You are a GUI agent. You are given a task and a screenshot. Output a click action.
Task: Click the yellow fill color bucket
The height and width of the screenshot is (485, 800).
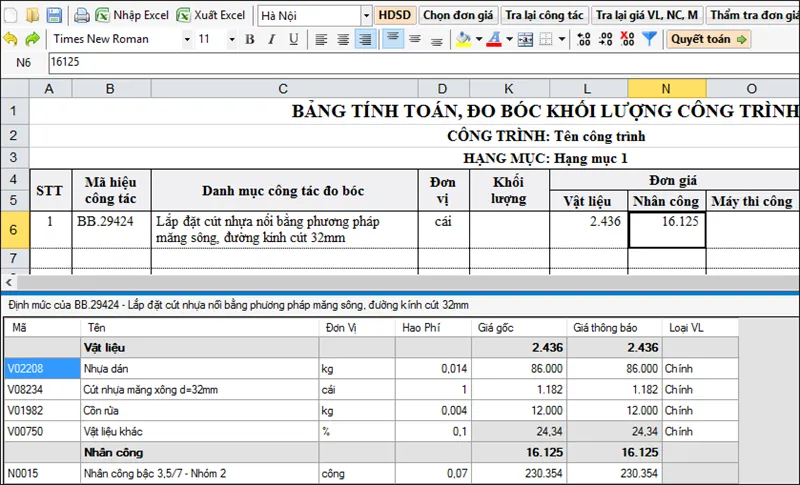tap(462, 39)
